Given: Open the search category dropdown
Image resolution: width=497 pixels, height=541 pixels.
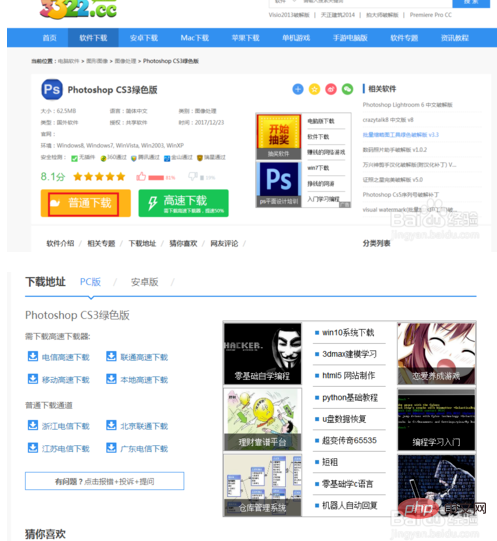Looking at the screenshot, I should coord(285,2).
